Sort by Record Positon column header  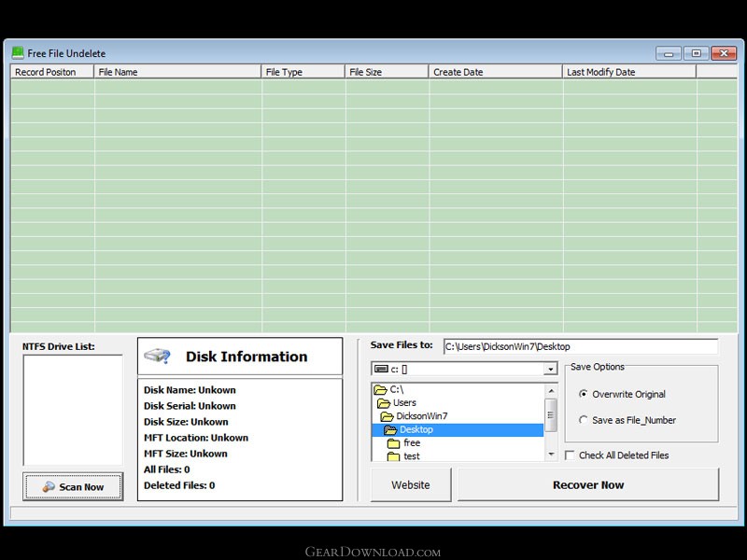click(x=52, y=72)
